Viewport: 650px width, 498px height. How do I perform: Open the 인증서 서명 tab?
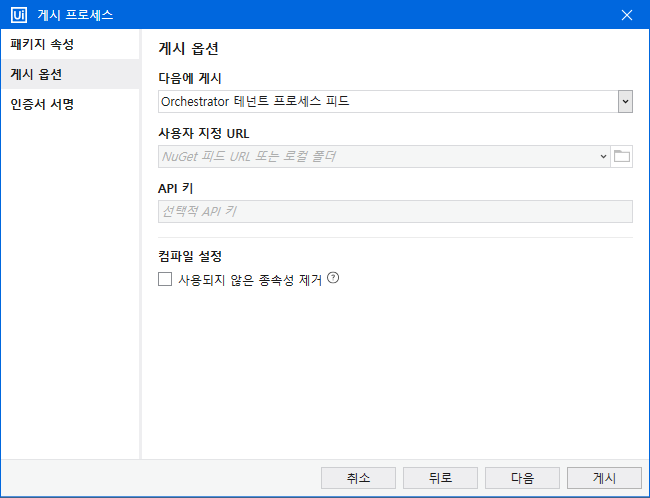click(x=70, y=104)
